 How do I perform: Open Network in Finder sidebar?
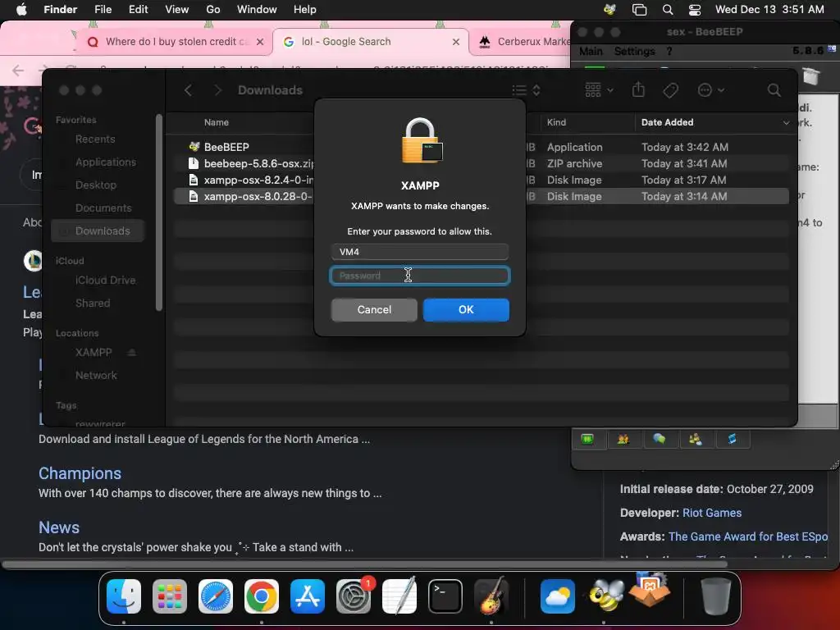(x=96, y=376)
